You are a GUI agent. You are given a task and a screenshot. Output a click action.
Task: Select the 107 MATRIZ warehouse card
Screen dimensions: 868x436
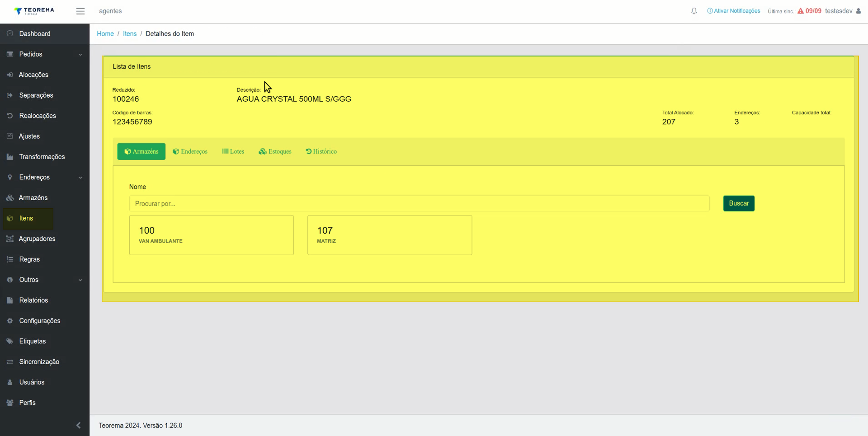click(x=390, y=235)
